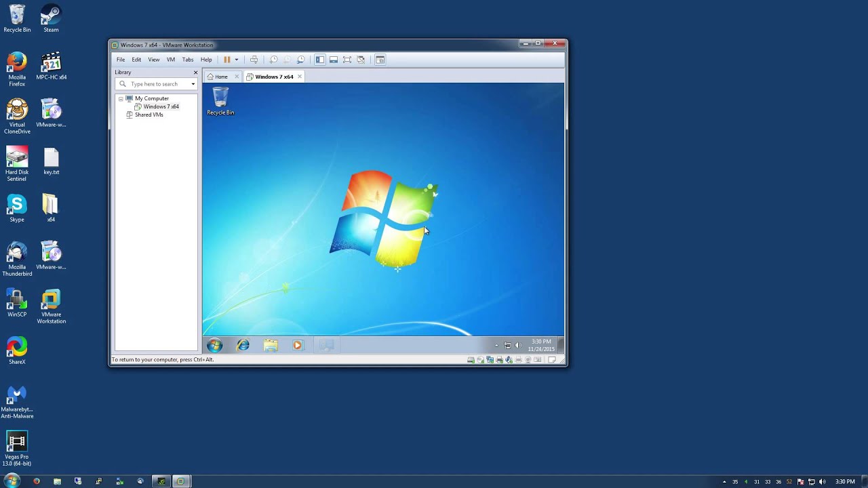Image resolution: width=868 pixels, height=488 pixels.
Task: Show hidden icons in the guest tray
Action: pyautogui.click(x=496, y=346)
